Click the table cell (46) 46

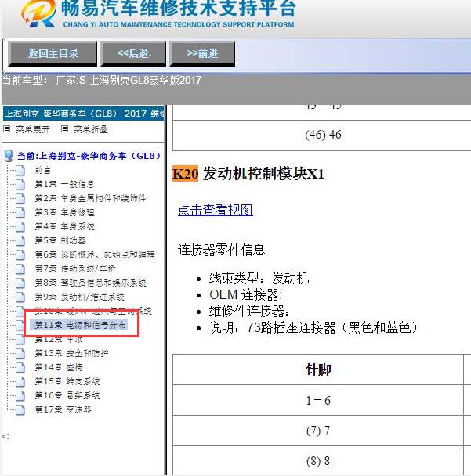(323, 135)
